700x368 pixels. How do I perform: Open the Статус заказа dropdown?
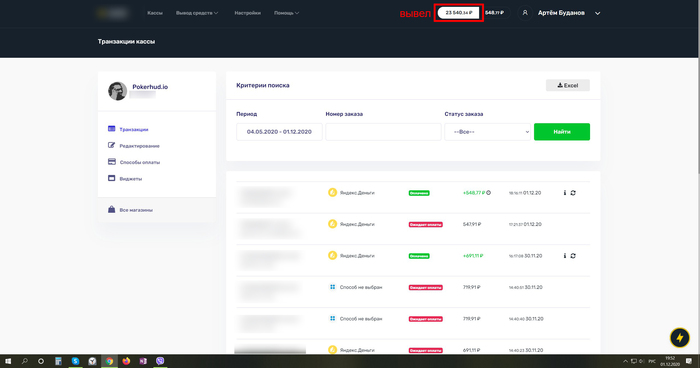487,132
